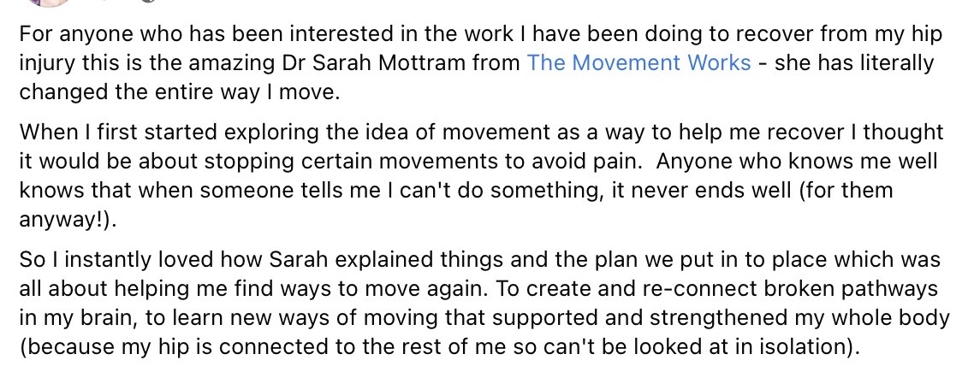
Task: Click the phrase 'in my brain'
Action: (x=78, y=318)
